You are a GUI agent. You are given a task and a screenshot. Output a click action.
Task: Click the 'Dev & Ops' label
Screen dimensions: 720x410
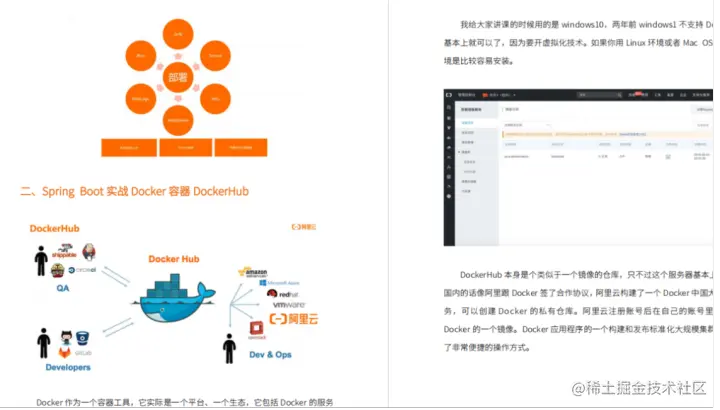270,355
